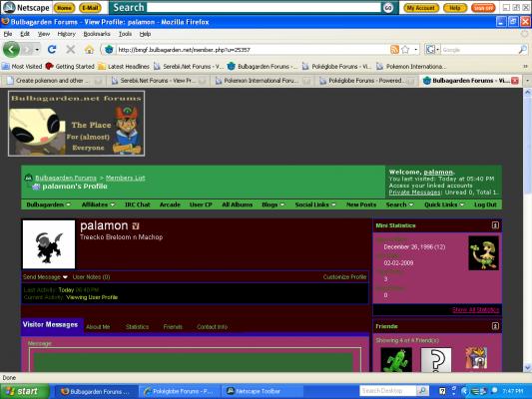Open Help on Netscape toolbar
The width and height of the screenshot is (532, 399).
[454, 8]
